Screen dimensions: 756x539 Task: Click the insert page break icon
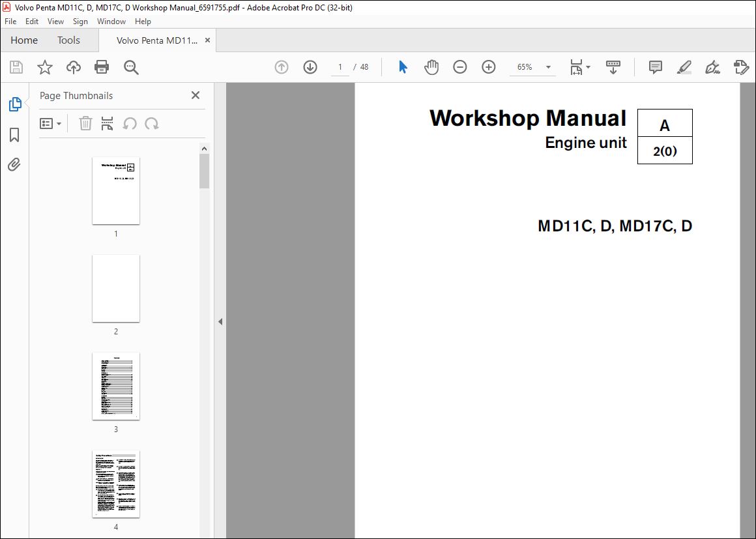tap(107, 123)
